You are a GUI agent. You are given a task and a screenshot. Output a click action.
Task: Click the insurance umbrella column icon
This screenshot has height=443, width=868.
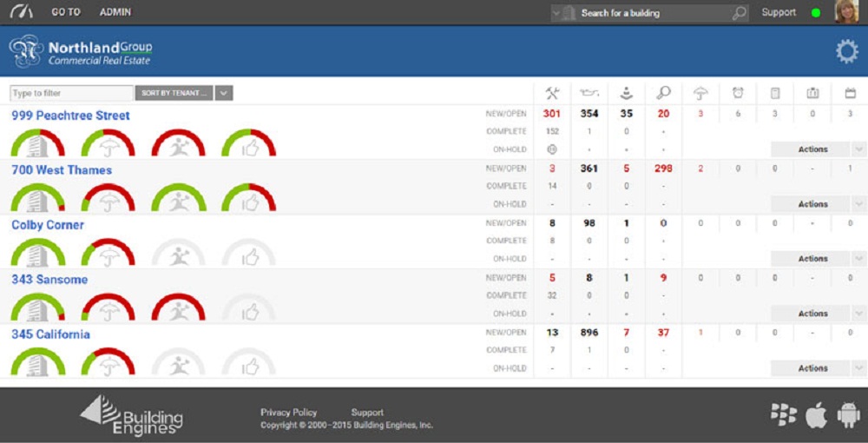(x=700, y=94)
